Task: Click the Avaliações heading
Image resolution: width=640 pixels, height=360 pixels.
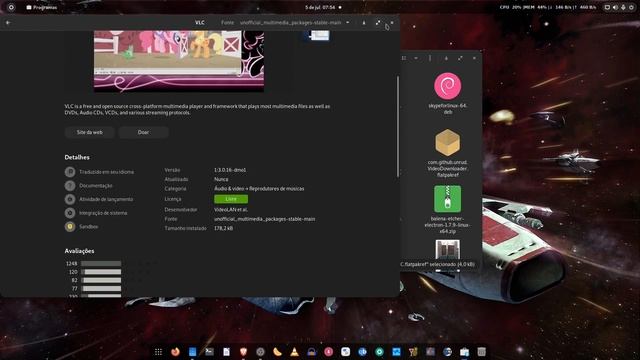Action: click(x=80, y=251)
